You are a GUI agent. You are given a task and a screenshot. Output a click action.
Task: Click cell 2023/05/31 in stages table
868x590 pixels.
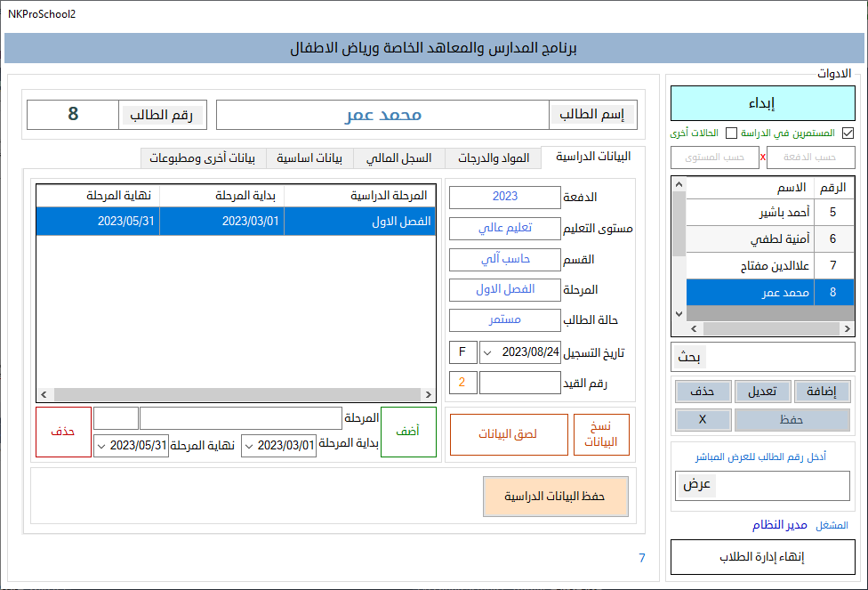tap(98, 222)
